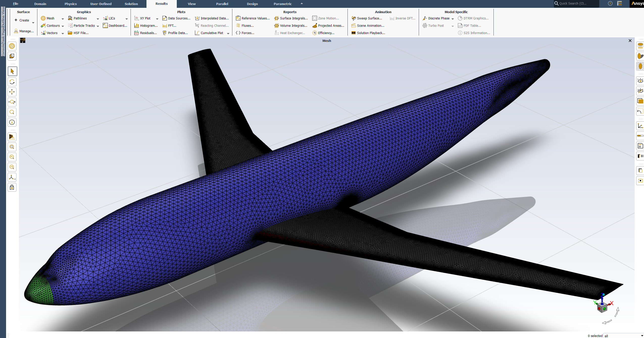Open Interpolated Data dialog
Screen dimensions: 644x338
point(212,18)
